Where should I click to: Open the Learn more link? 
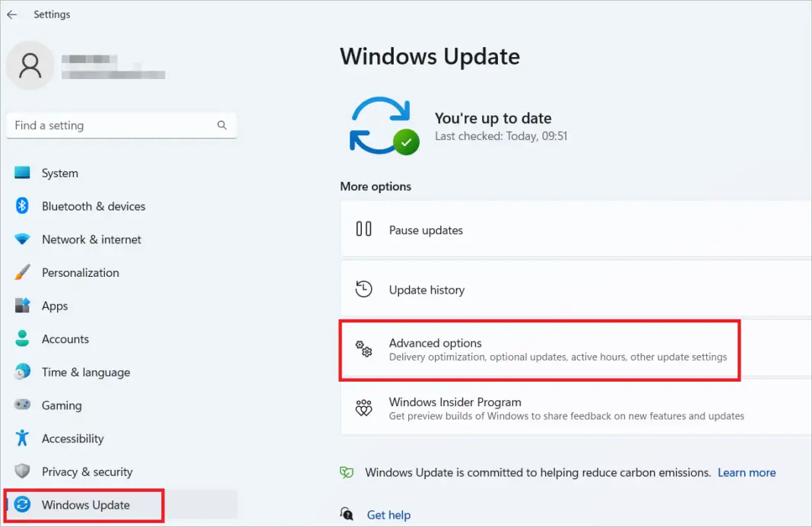[746, 472]
